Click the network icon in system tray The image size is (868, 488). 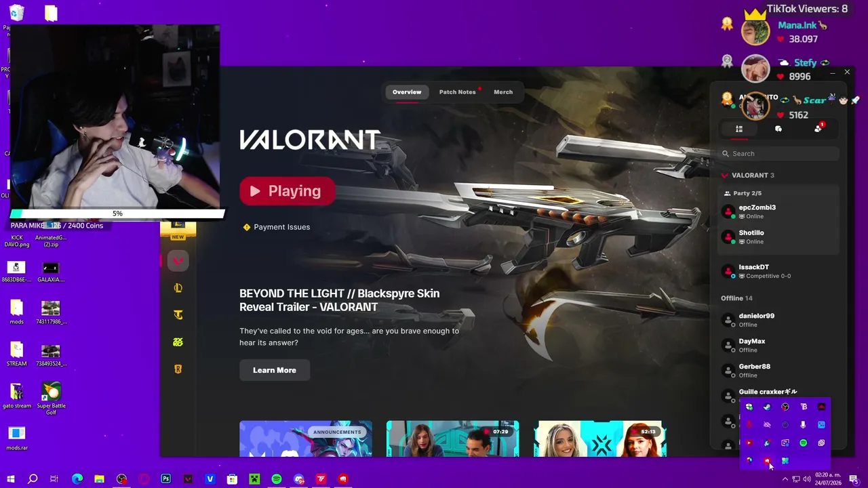(x=796, y=479)
